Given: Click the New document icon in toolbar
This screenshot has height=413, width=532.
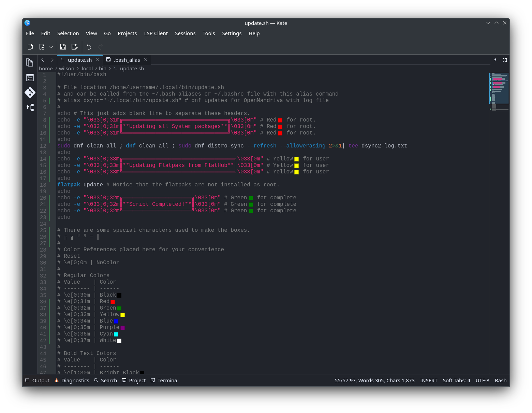Looking at the screenshot, I should (30, 47).
